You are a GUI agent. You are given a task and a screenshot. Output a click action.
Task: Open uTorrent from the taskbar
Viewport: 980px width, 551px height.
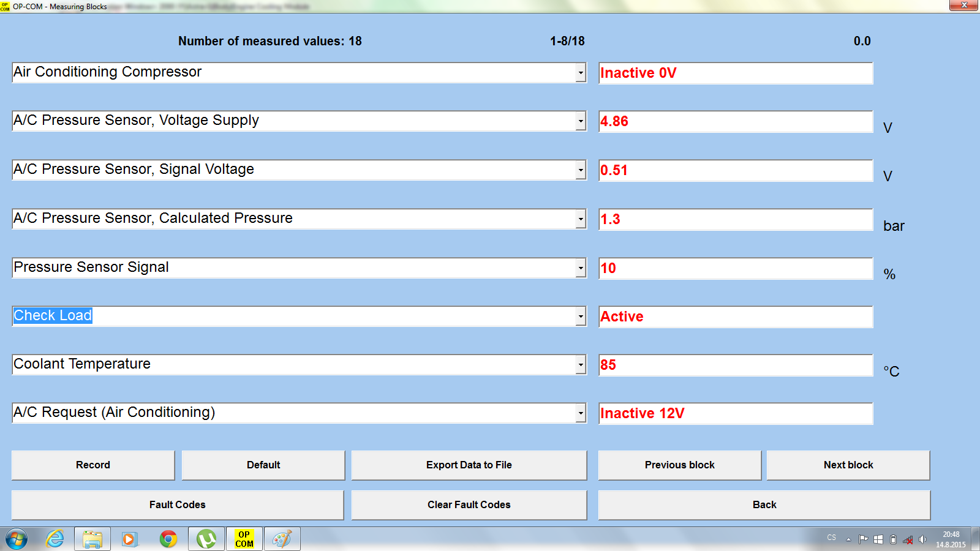(206, 539)
